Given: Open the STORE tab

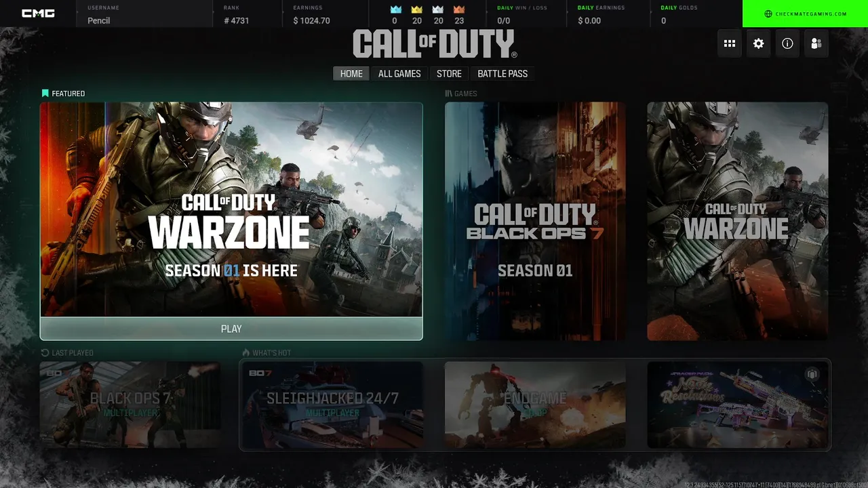Looking at the screenshot, I should tap(449, 74).
